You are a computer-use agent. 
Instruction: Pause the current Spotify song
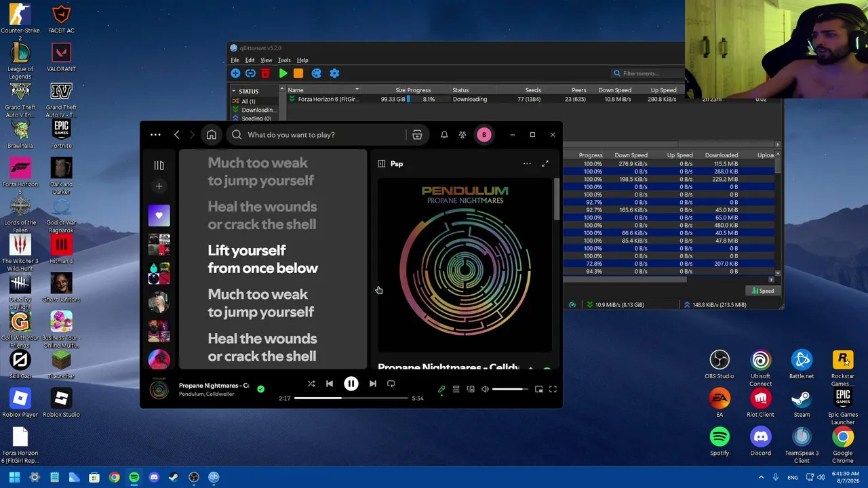click(x=351, y=384)
